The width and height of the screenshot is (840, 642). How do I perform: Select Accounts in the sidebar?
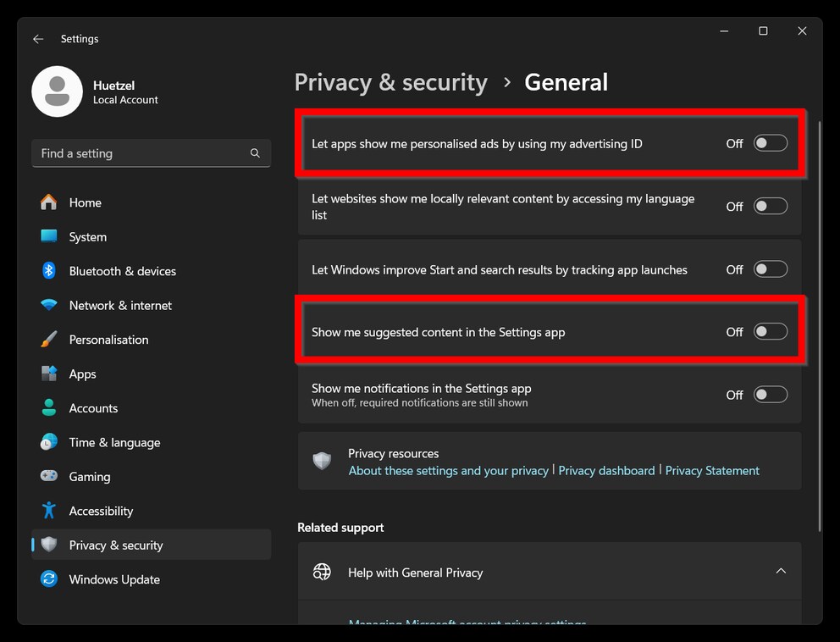coord(91,407)
